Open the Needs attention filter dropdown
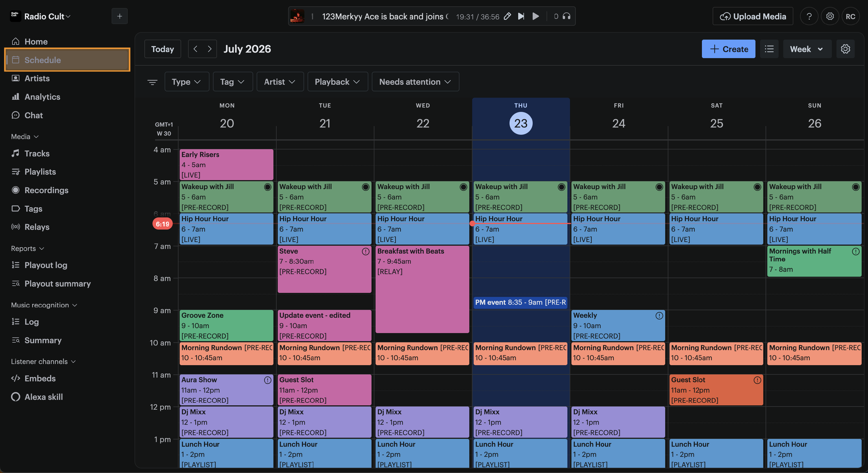The image size is (868, 473). tap(415, 82)
